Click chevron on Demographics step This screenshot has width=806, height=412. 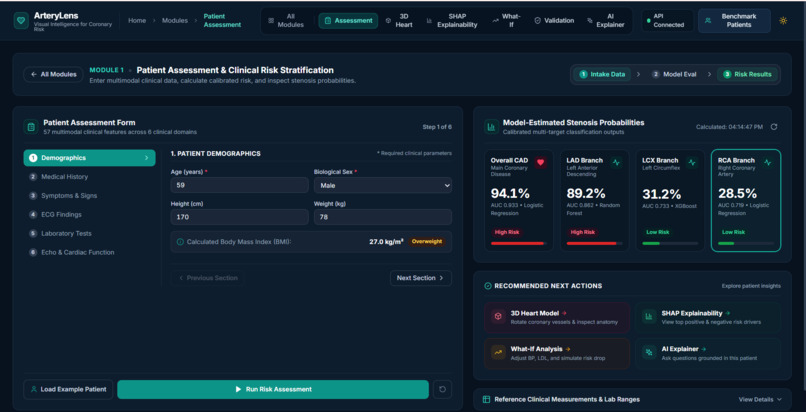tap(146, 158)
